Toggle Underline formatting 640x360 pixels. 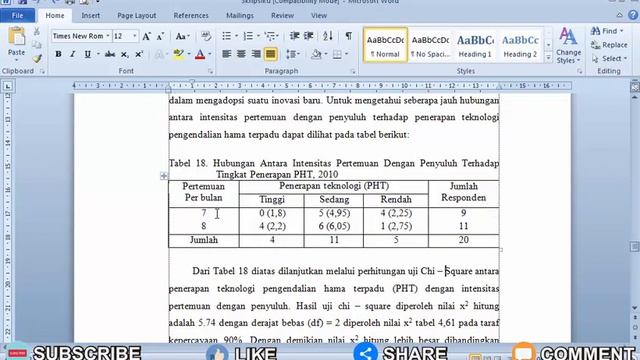click(x=87, y=54)
